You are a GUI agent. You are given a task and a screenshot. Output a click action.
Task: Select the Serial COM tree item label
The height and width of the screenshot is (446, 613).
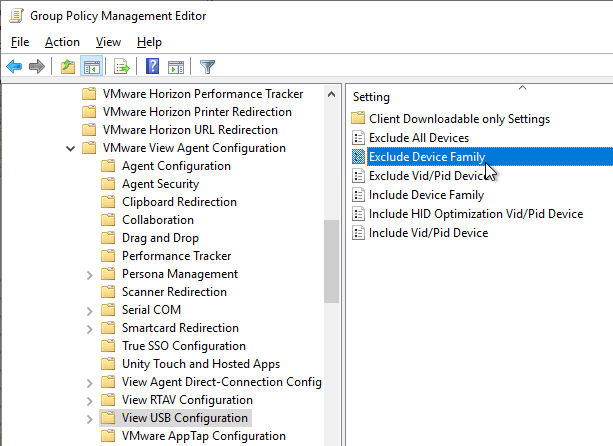point(151,310)
